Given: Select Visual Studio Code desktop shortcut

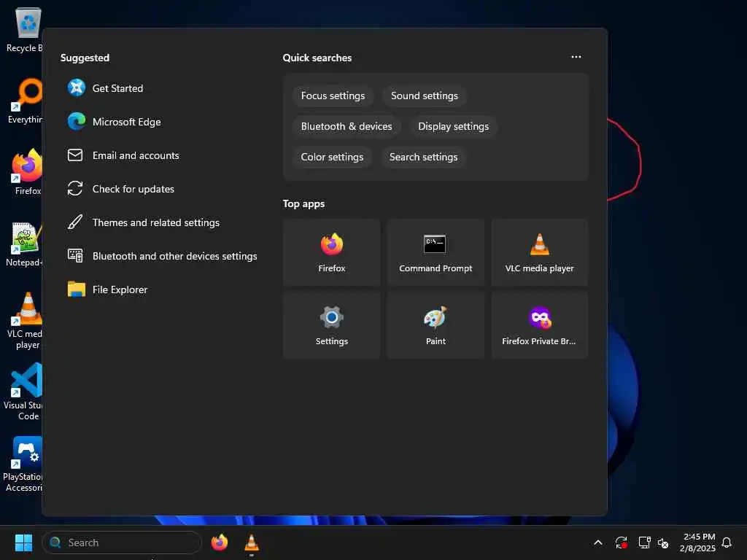Looking at the screenshot, I should click(24, 392).
